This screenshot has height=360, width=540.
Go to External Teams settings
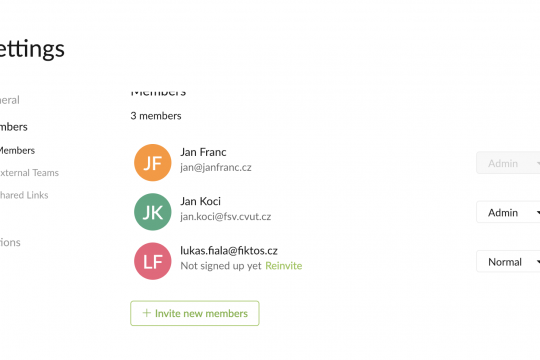29,173
